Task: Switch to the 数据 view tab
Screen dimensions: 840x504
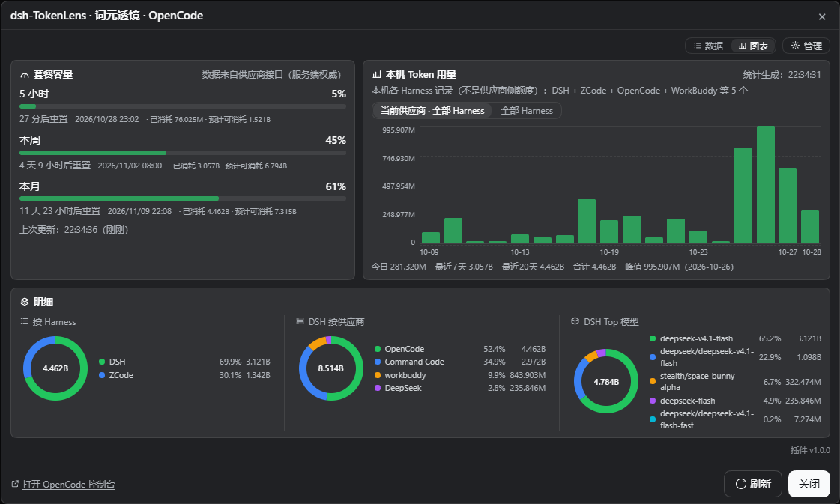Action: pos(708,46)
